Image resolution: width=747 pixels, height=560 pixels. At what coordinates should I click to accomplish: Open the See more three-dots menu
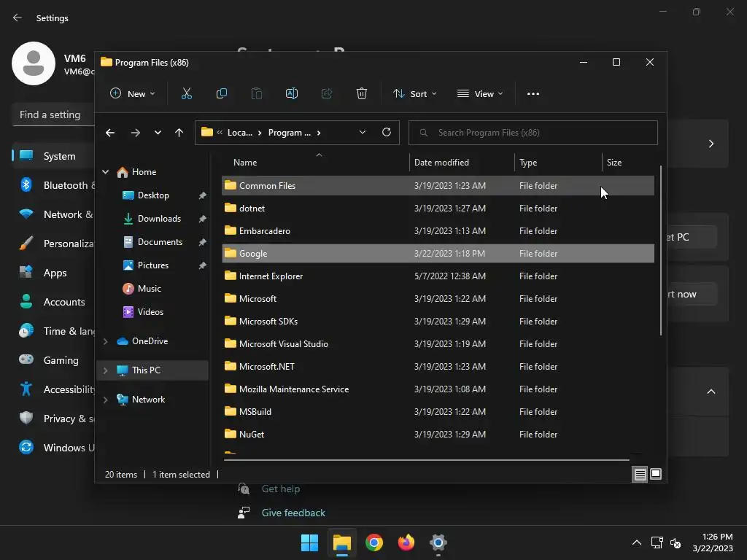click(533, 94)
